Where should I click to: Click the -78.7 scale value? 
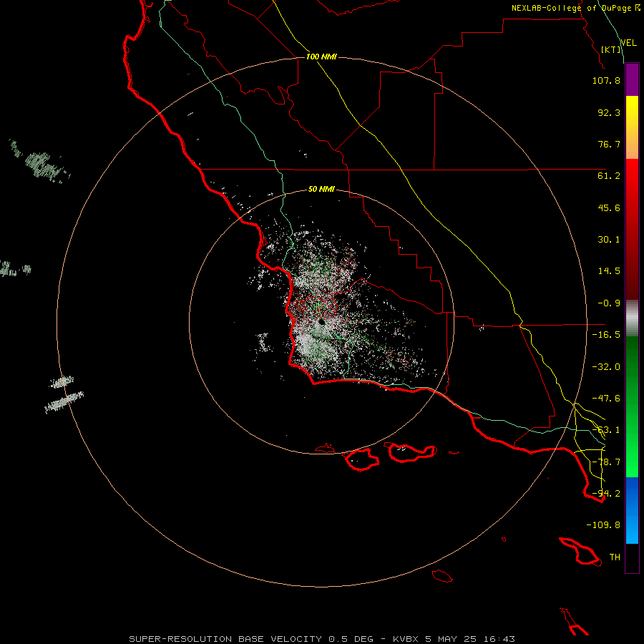coord(606,462)
